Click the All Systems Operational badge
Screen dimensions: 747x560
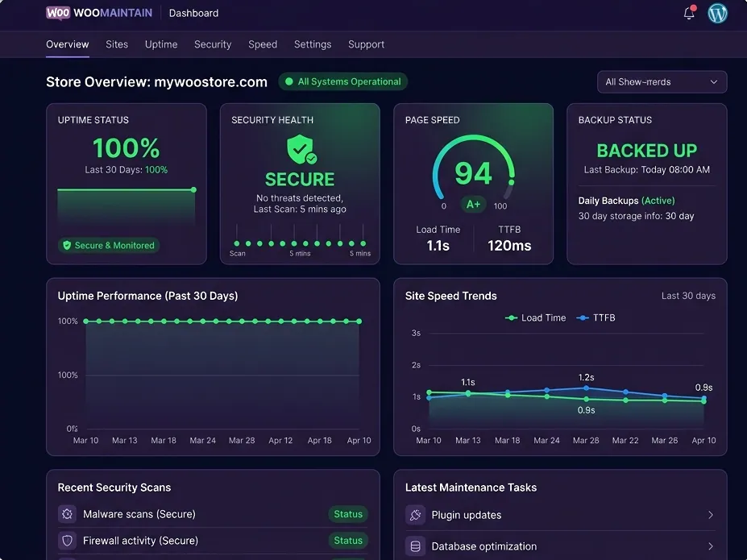343,81
